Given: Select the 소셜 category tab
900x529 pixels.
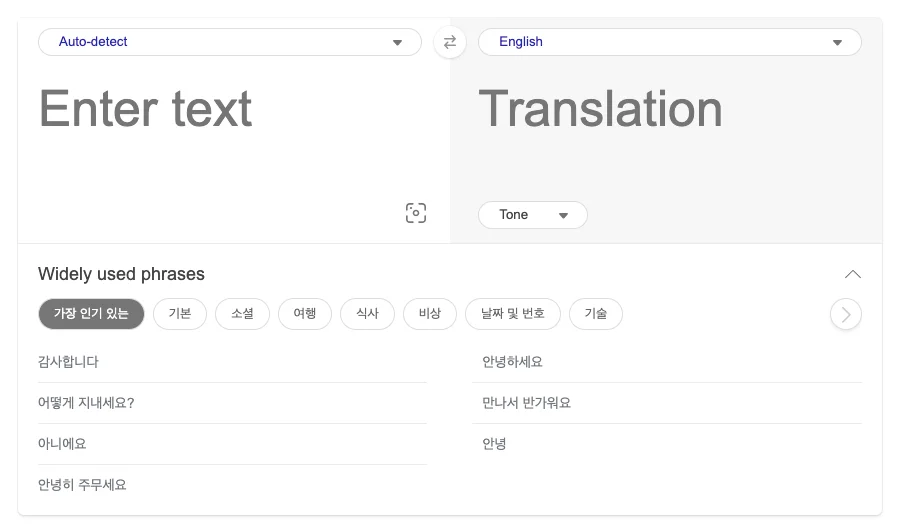Looking at the screenshot, I should (242, 314).
